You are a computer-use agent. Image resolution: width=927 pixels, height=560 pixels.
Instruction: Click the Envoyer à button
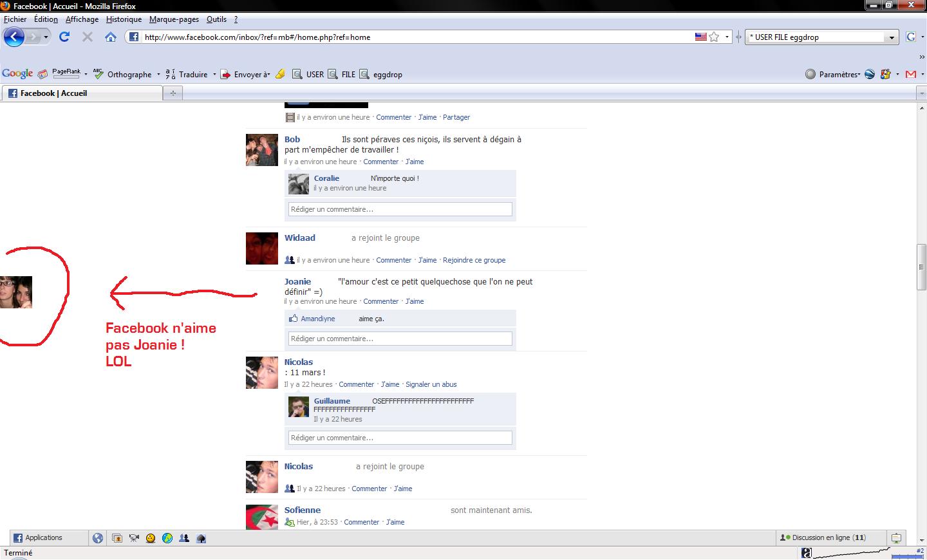click(245, 74)
